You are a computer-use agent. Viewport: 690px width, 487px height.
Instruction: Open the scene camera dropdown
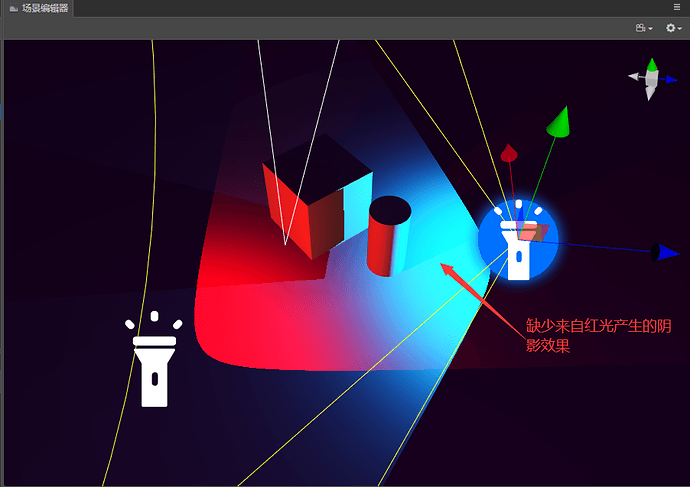[x=644, y=28]
